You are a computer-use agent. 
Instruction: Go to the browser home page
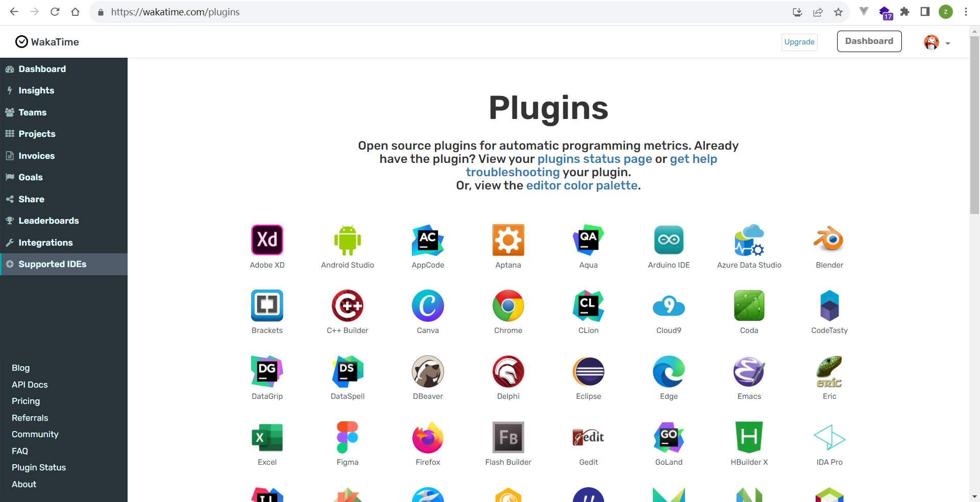[76, 12]
